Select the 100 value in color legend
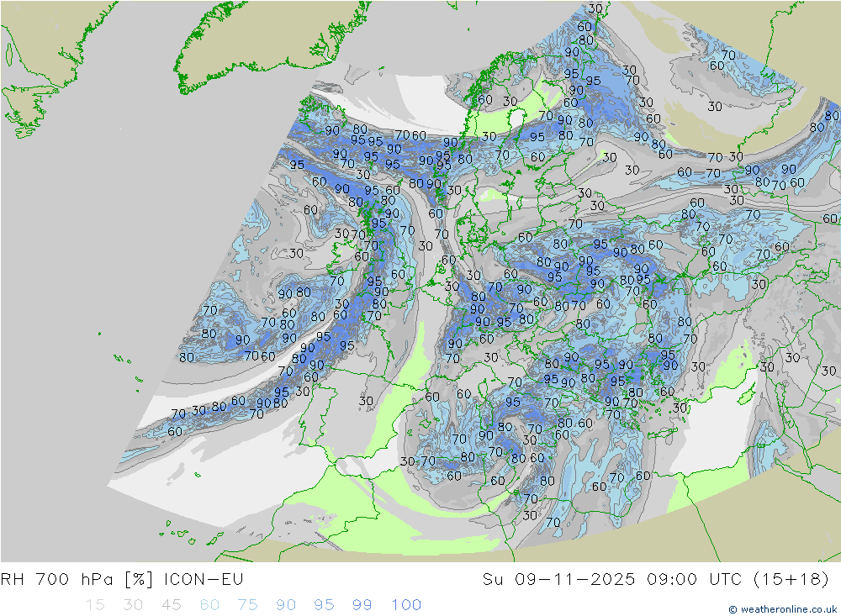The height and width of the screenshot is (616, 841). [x=406, y=605]
